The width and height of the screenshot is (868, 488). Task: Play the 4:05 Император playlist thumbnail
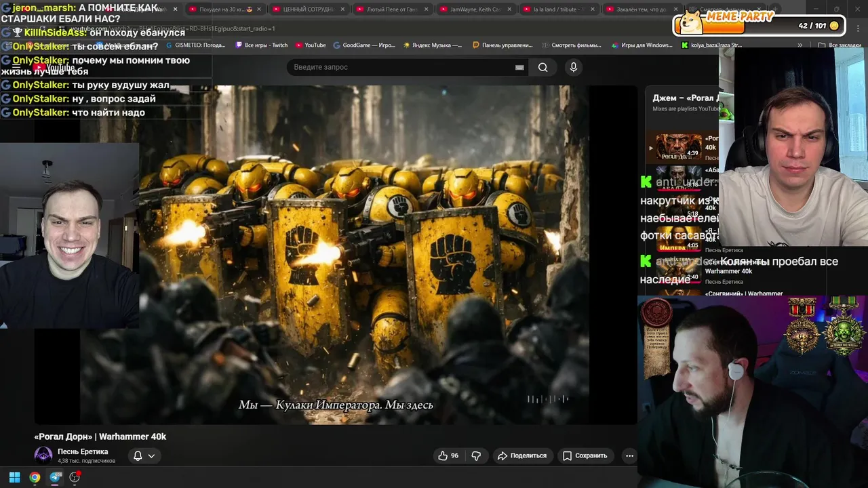678,240
